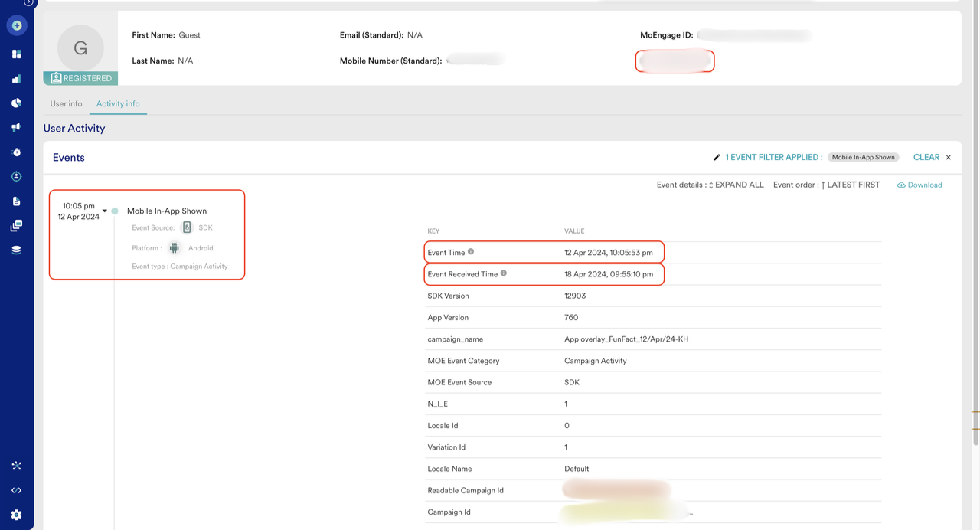Click the code brackets icon in sidebar
Image resolution: width=980 pixels, height=530 pixels.
tap(17, 490)
